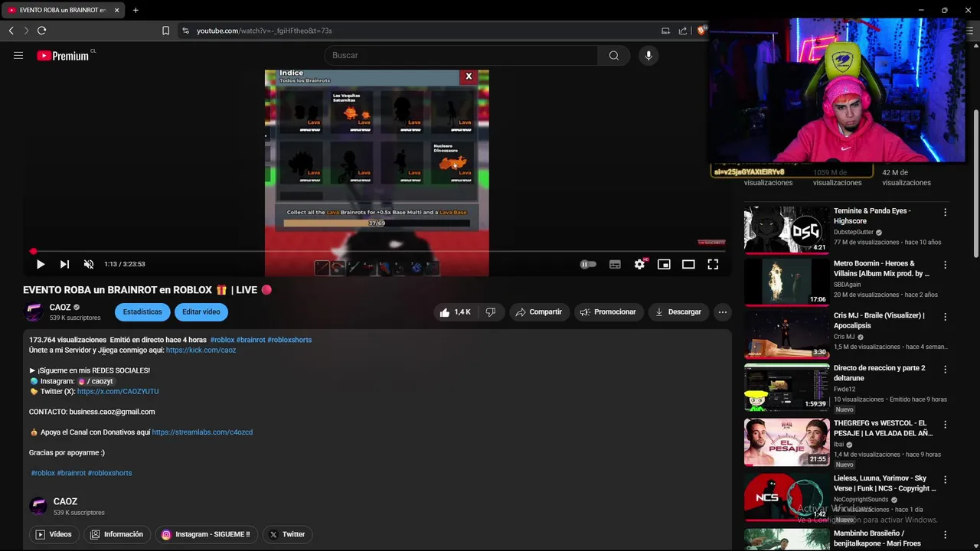Viewport: 980px width, 551px height.
Task: Go back in browser history
Action: click(11, 31)
